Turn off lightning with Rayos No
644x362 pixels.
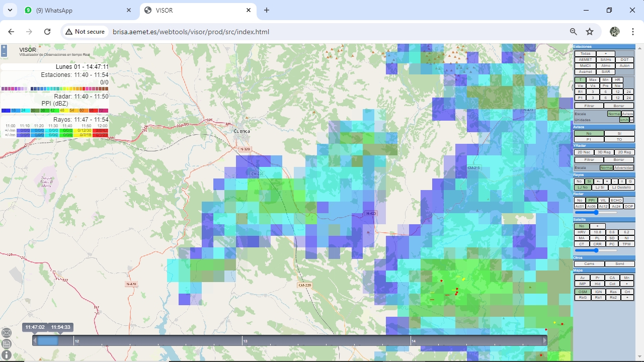pyautogui.click(x=579, y=182)
